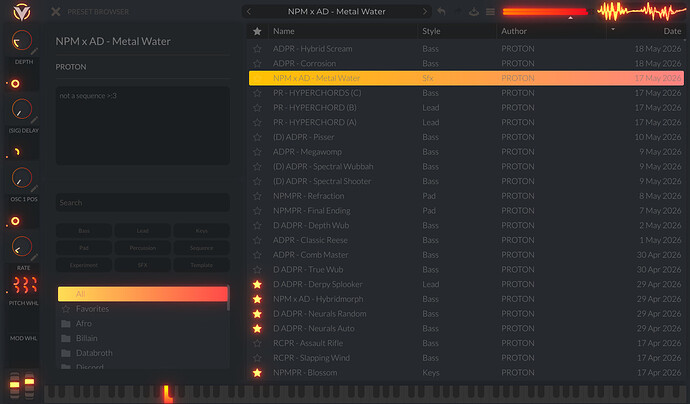Favorite the ADPR - Corrosion preset
Viewport: 690px width, 404px height.
(257, 63)
